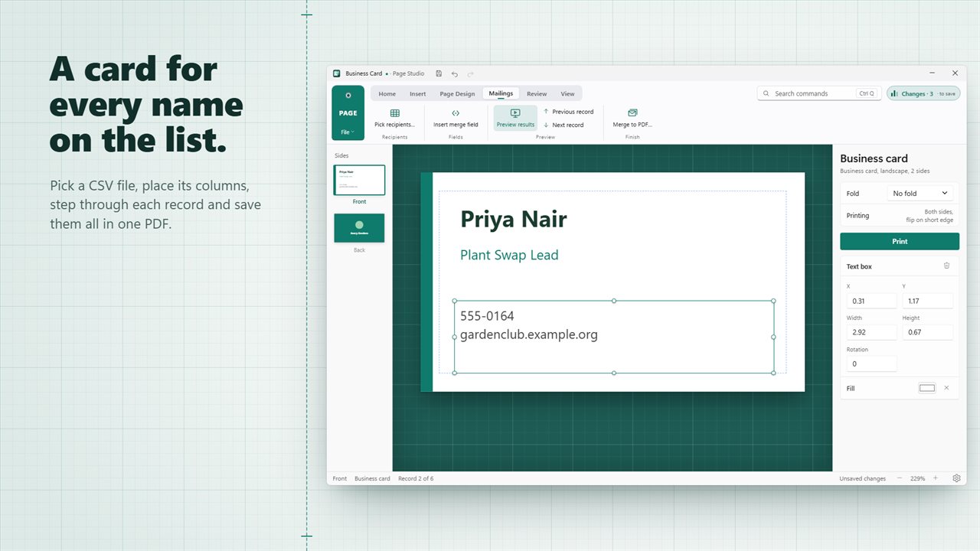
Task: Click Record 2 of 6 in status bar
Action: (x=416, y=478)
